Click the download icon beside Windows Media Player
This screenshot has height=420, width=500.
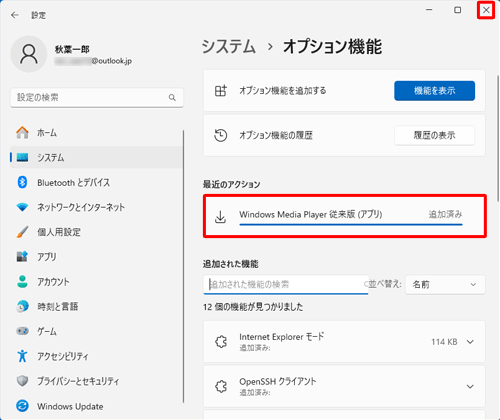coord(220,217)
